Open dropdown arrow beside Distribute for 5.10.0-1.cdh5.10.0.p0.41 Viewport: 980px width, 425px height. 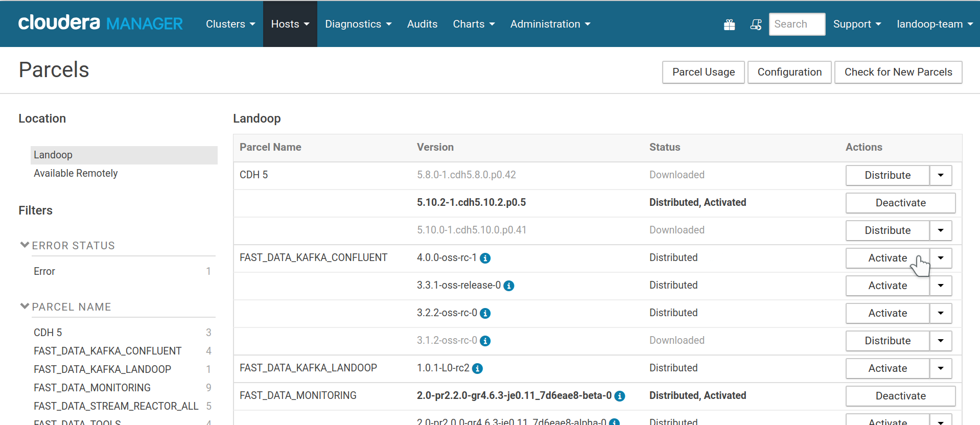pyautogui.click(x=941, y=230)
